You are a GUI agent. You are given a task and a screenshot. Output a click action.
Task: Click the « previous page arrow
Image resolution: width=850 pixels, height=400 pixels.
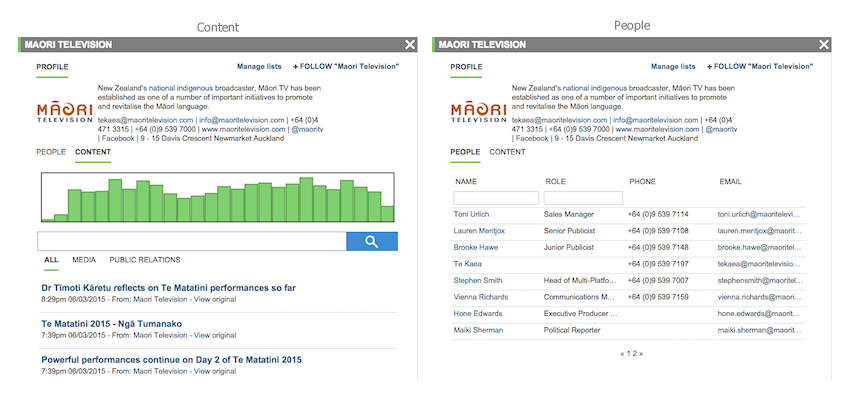(x=622, y=354)
